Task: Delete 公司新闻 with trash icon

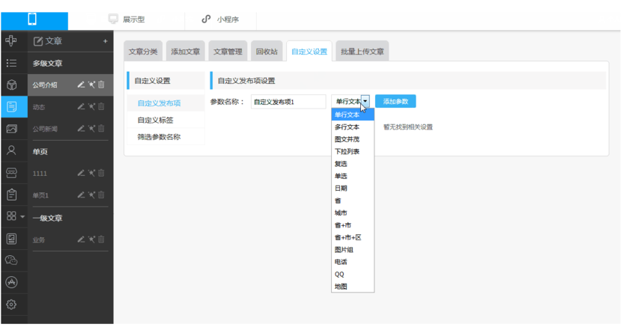Action: coord(101,129)
